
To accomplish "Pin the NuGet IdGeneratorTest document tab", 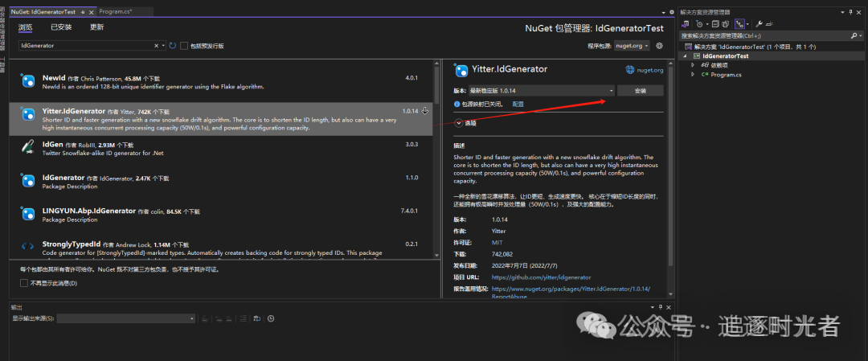I will point(83,11).
